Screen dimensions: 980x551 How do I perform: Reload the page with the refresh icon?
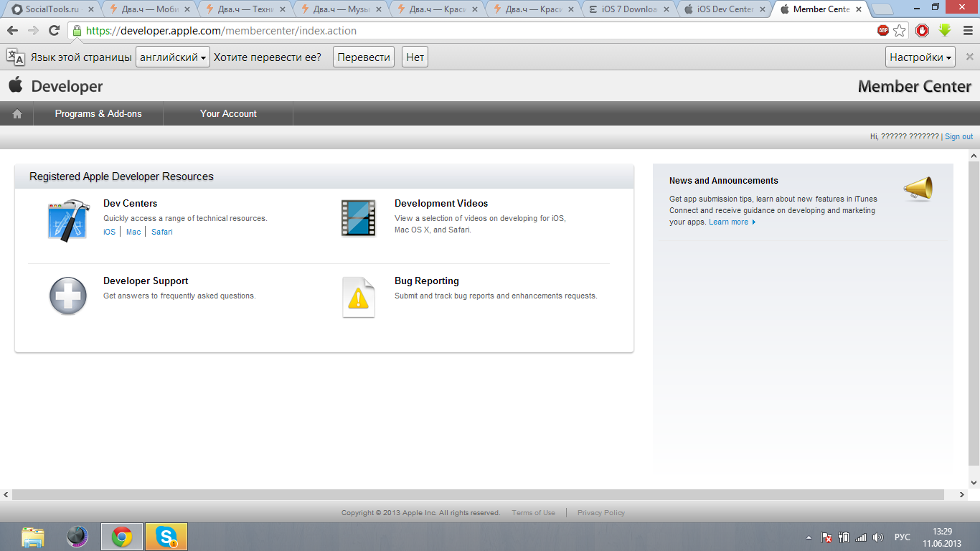click(54, 31)
